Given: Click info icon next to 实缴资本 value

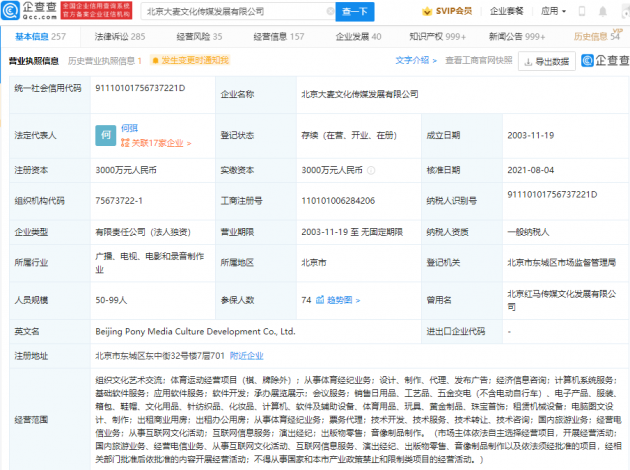Looking at the screenshot, I should click(371, 170).
